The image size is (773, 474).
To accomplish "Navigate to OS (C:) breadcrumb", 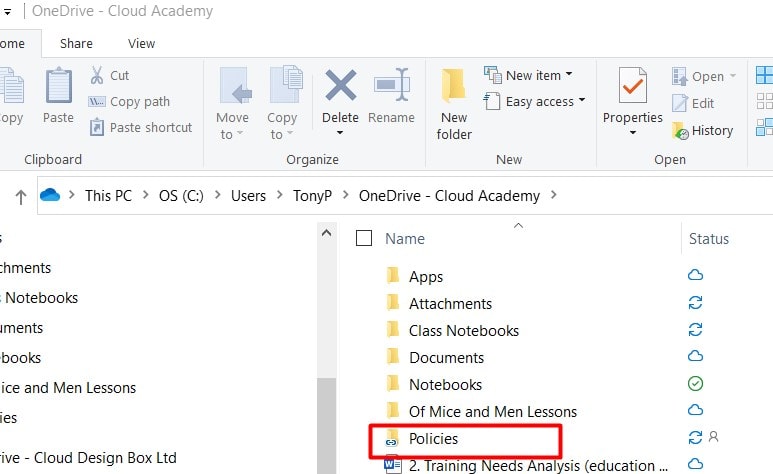I will pos(181,196).
